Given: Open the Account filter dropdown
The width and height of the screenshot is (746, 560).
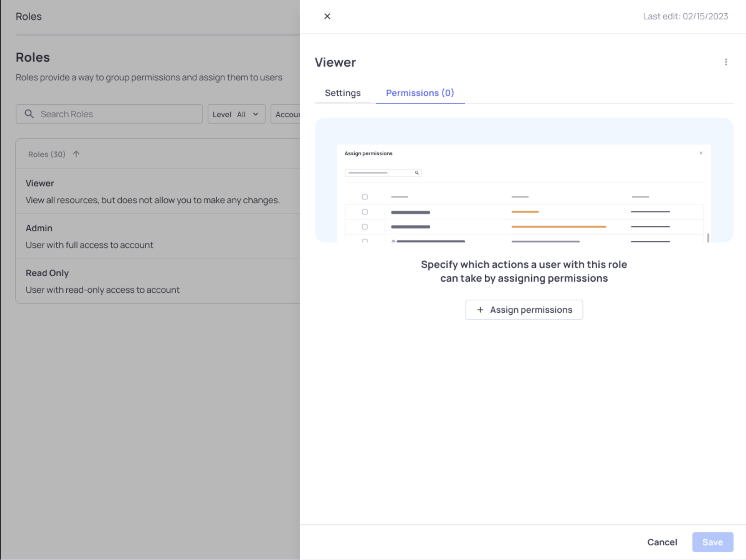Looking at the screenshot, I should click(x=287, y=114).
